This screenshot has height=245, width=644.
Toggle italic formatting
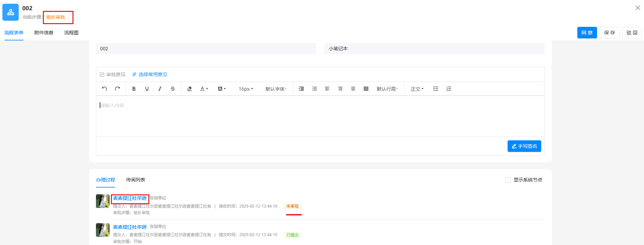(160, 89)
